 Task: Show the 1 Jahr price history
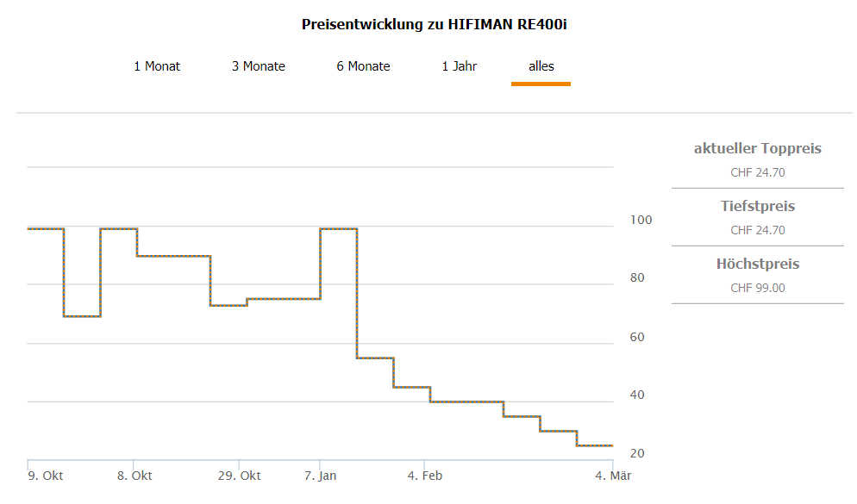460,66
